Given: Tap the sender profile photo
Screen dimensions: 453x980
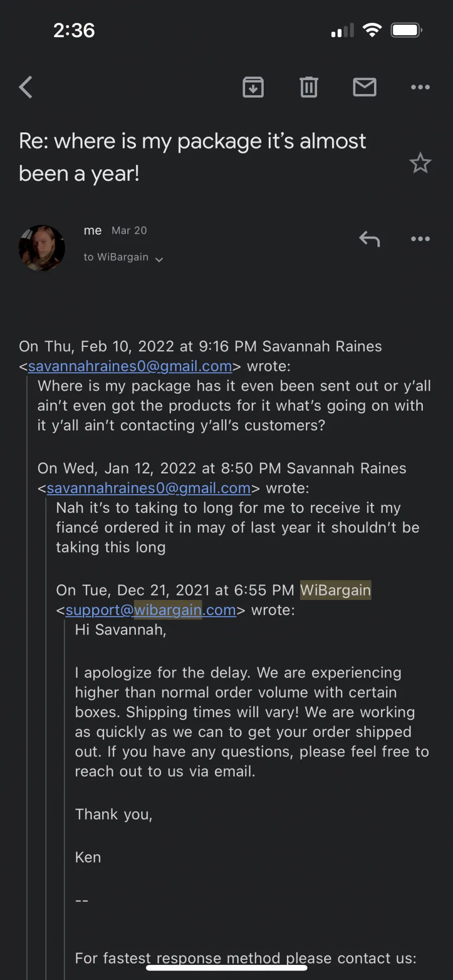Looking at the screenshot, I should click(x=42, y=248).
